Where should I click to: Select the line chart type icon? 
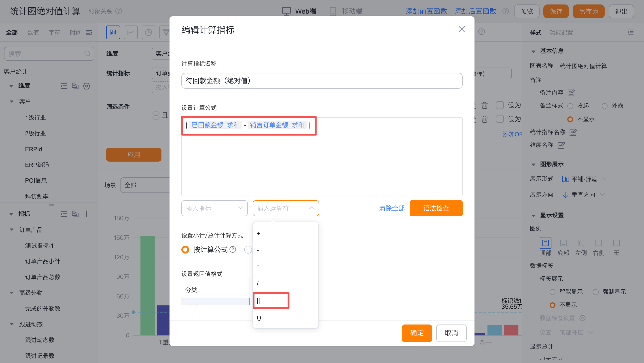pyautogui.click(x=131, y=32)
